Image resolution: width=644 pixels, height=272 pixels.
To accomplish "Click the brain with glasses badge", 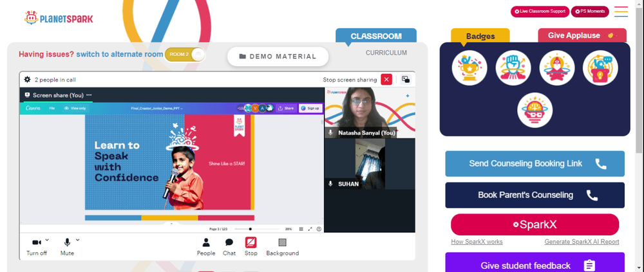I will [535, 110].
